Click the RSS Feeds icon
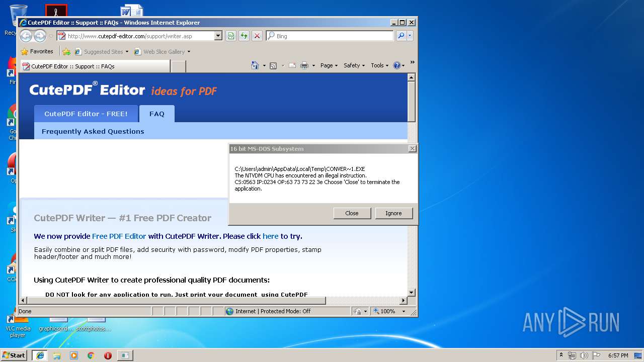 coord(273,65)
